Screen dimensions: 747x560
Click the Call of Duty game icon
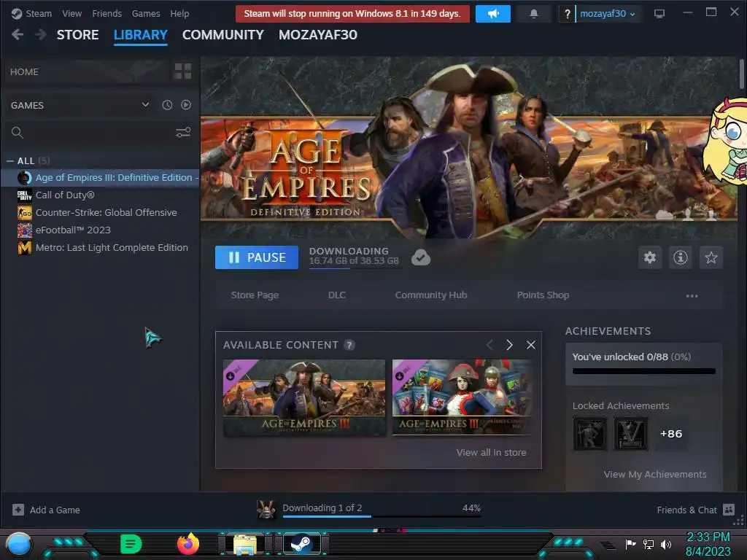[x=24, y=195]
